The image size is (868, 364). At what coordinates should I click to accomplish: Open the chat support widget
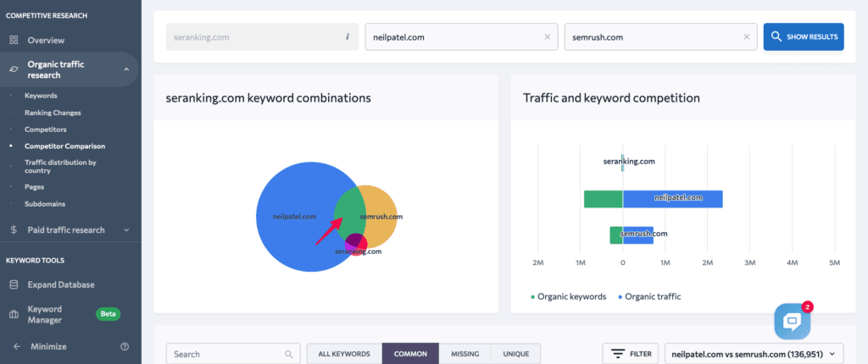click(792, 321)
